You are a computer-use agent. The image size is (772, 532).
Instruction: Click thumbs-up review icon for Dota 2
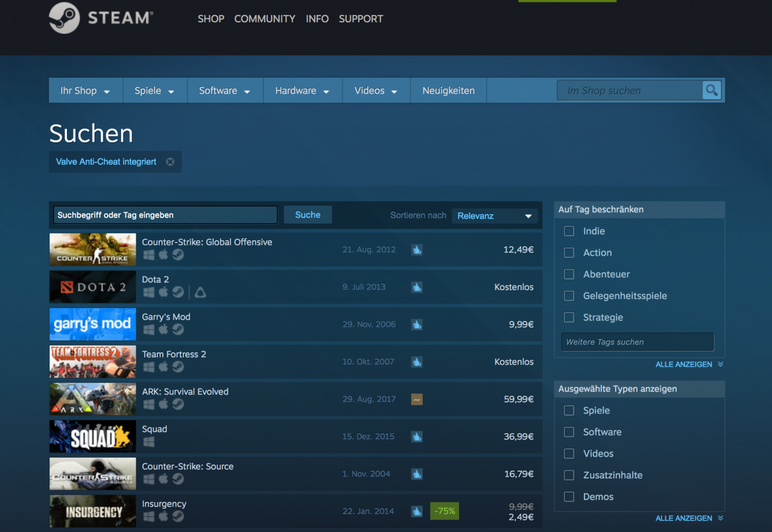[x=417, y=287]
